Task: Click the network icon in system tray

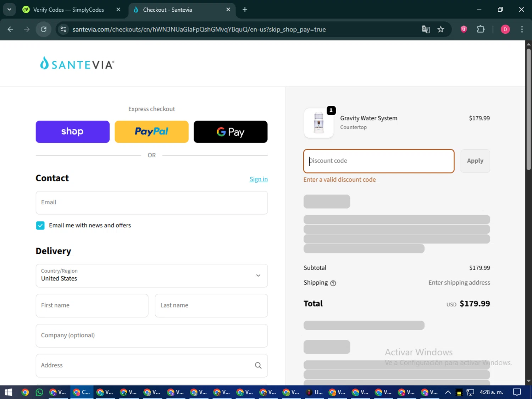Action: pos(470,392)
